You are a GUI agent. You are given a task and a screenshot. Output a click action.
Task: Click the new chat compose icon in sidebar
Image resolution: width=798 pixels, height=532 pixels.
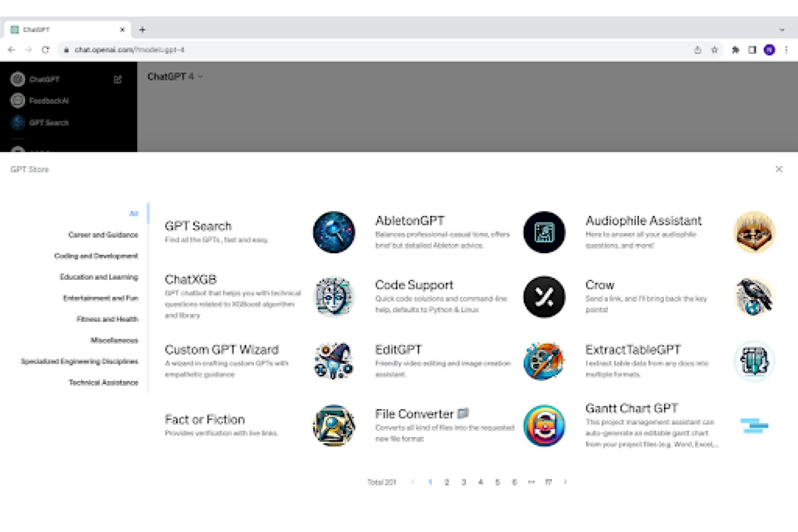pyautogui.click(x=118, y=79)
